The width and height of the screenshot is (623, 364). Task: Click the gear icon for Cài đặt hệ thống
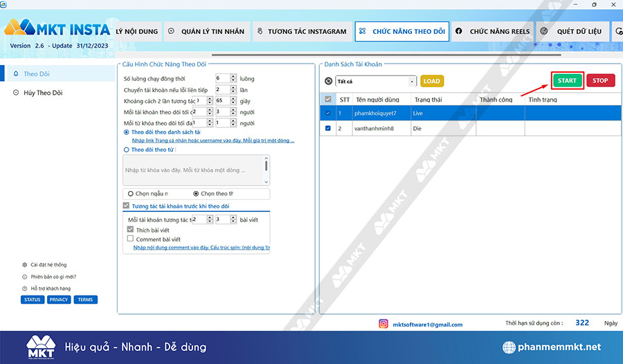tap(25, 264)
